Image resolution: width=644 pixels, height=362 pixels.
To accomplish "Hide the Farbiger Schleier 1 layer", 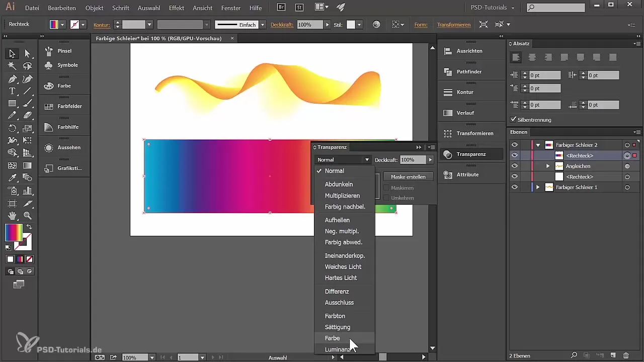I will pos(514,187).
